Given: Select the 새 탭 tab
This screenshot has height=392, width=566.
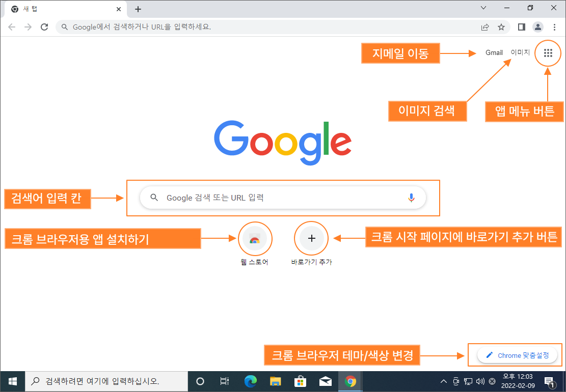Looking at the screenshot, I should click(65, 9).
